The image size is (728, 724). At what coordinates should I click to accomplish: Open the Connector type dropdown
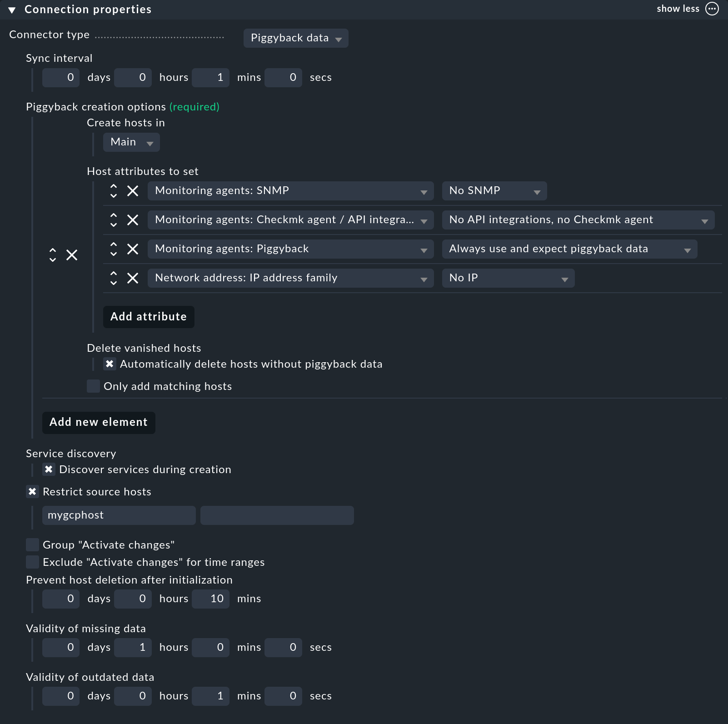pos(295,38)
